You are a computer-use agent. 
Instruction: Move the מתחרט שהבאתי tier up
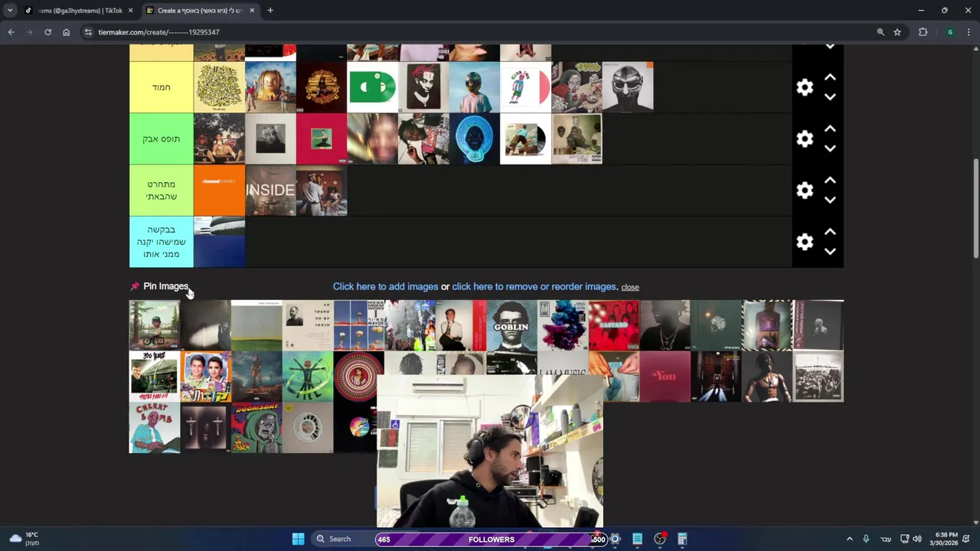pyautogui.click(x=830, y=180)
